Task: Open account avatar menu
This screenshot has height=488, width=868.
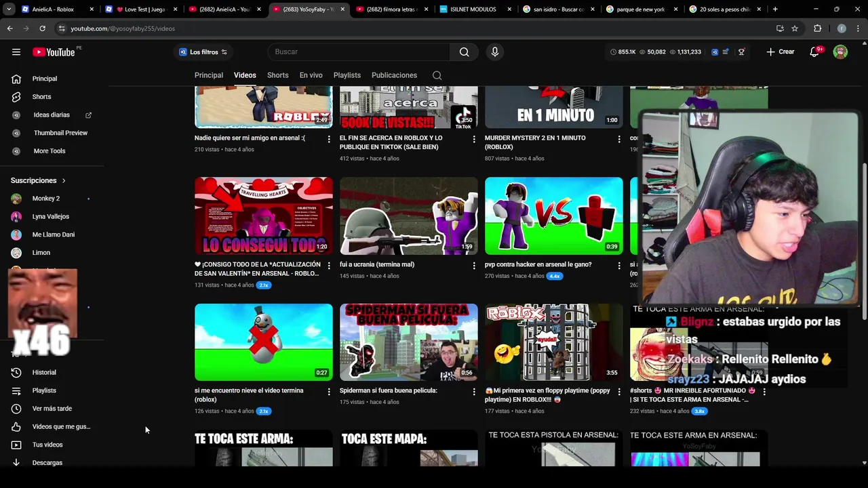Action: click(840, 52)
